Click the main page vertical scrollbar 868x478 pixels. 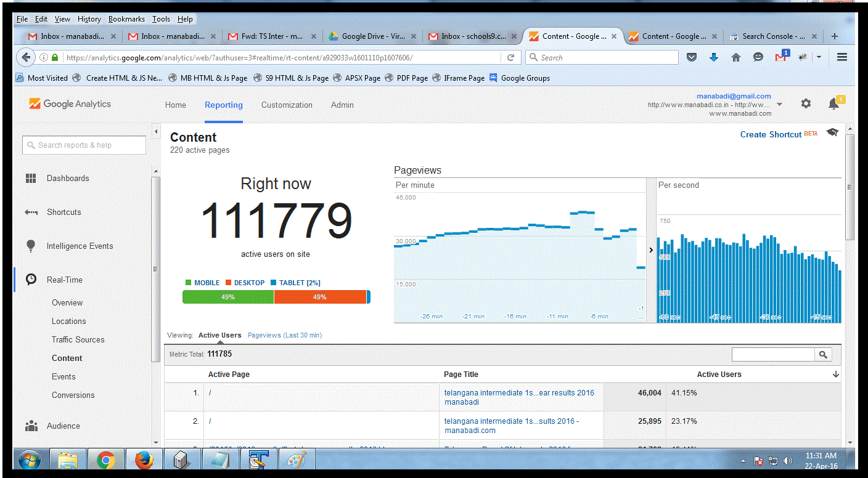coord(850,187)
